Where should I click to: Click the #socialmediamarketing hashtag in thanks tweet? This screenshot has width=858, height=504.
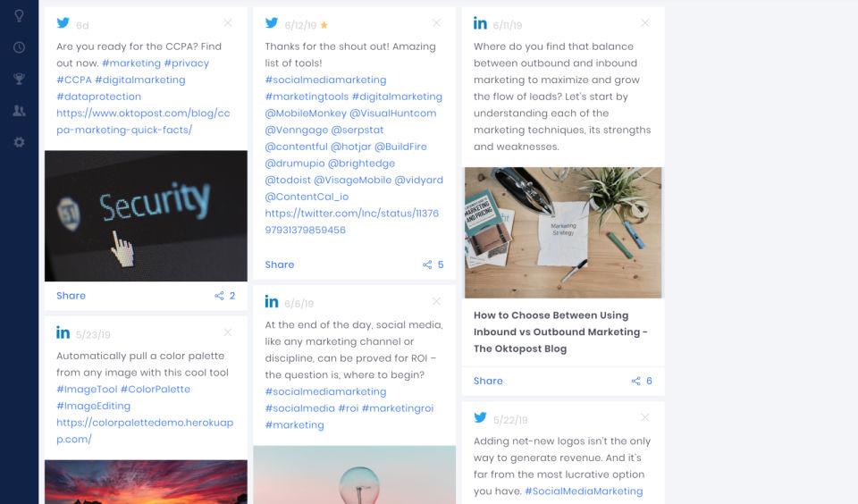[x=325, y=80]
